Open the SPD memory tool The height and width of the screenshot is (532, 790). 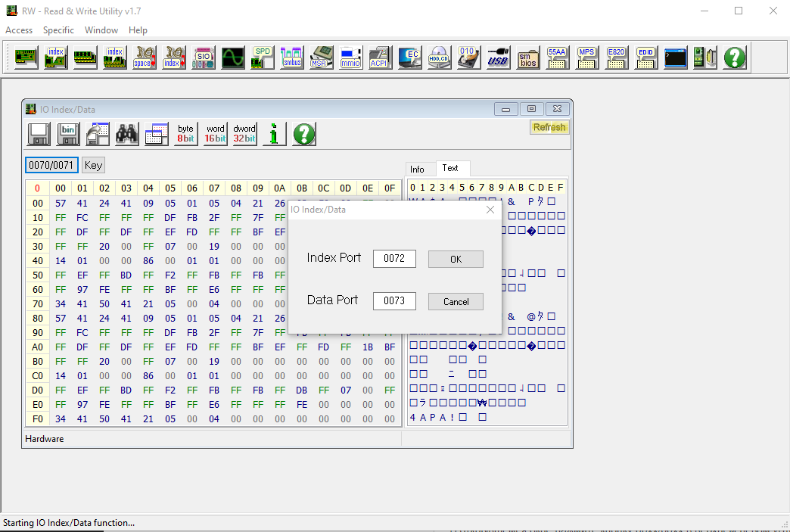coord(262,58)
